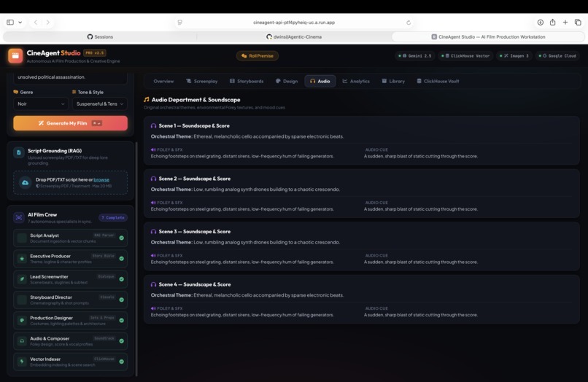This screenshot has width=588, height=382.
Task: Click the ClickHouse Vector status badge
Action: coord(465,56)
